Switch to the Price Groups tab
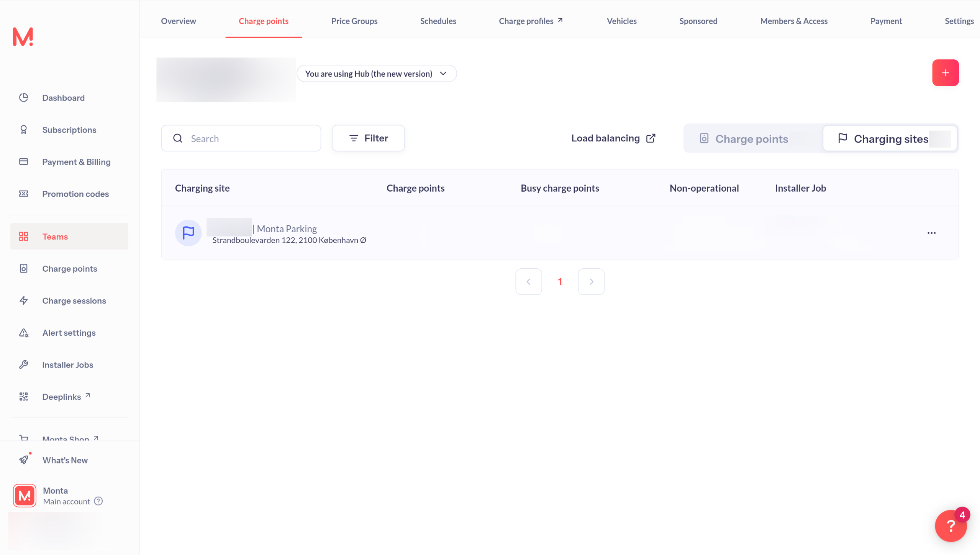980x555 pixels. click(x=354, y=21)
